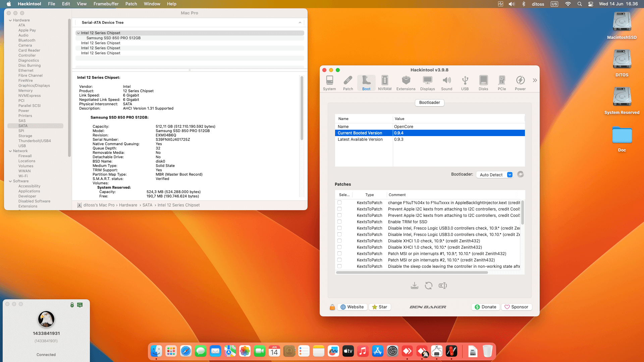Select Graphics/Displays in the sidebar

[34, 85]
